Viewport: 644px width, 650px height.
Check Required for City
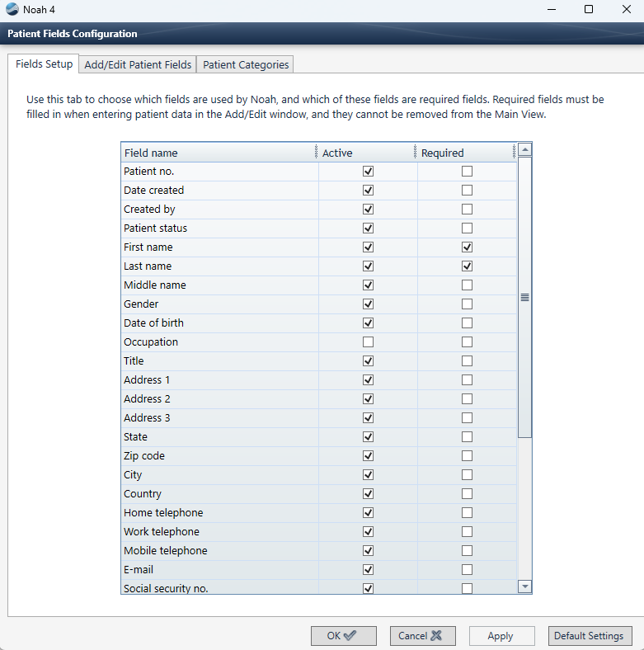coord(467,474)
